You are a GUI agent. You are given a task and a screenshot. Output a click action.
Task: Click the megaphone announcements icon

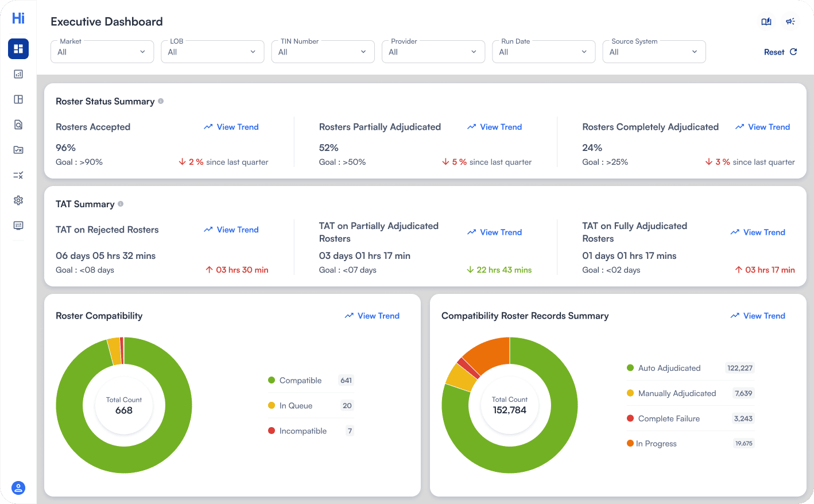coord(790,22)
